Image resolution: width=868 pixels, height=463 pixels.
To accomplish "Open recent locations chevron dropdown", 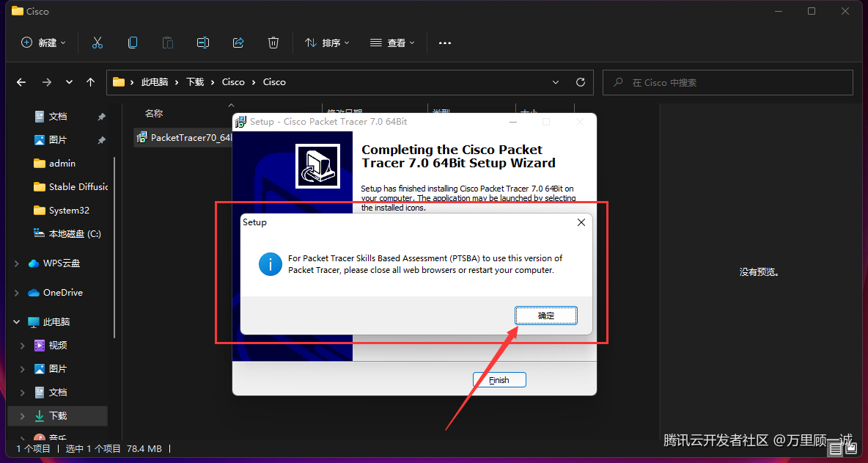I will tap(69, 82).
